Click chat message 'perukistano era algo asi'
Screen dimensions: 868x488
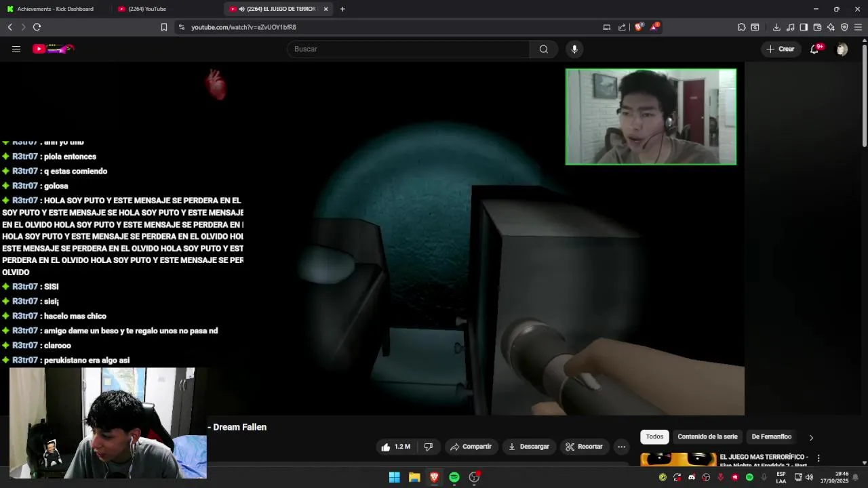[86, 360]
